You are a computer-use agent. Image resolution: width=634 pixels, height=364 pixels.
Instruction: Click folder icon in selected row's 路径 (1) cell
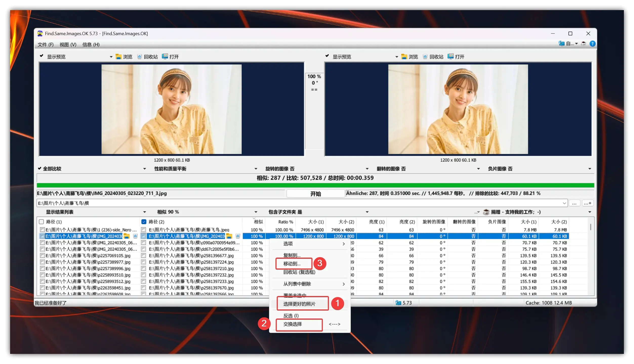coord(127,236)
